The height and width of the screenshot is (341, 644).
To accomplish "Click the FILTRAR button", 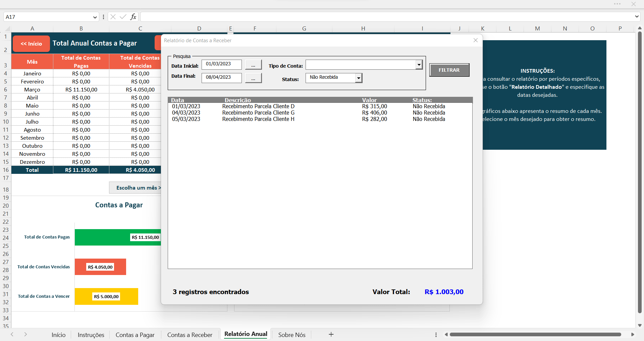I will tap(449, 70).
